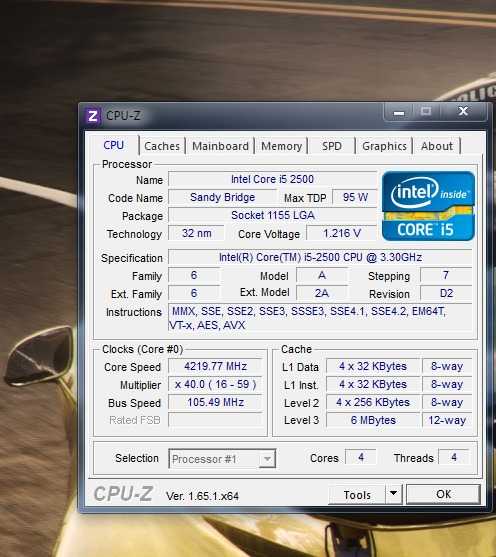Click the Instructions list starting with MMX

(320, 318)
